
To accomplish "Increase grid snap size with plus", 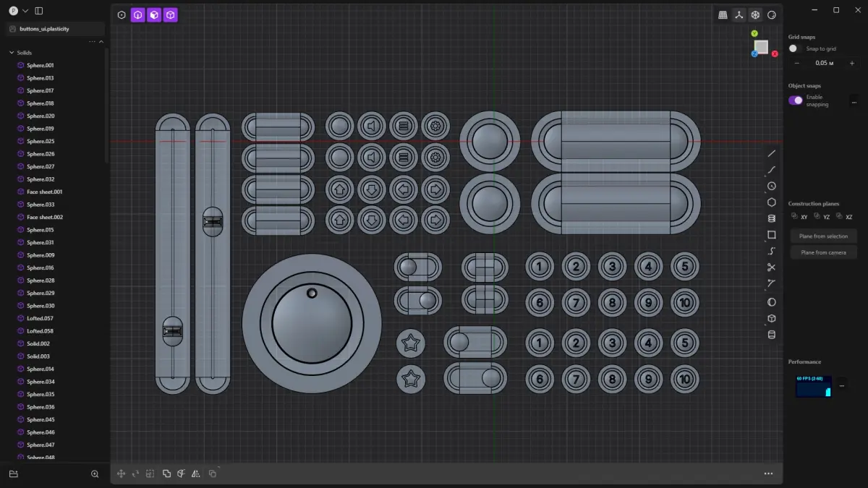I will point(854,63).
